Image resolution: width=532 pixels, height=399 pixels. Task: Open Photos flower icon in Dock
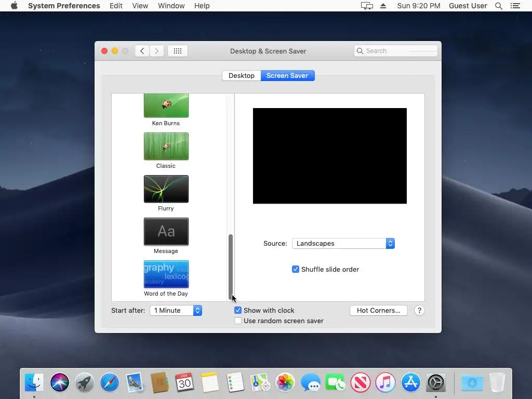285,382
